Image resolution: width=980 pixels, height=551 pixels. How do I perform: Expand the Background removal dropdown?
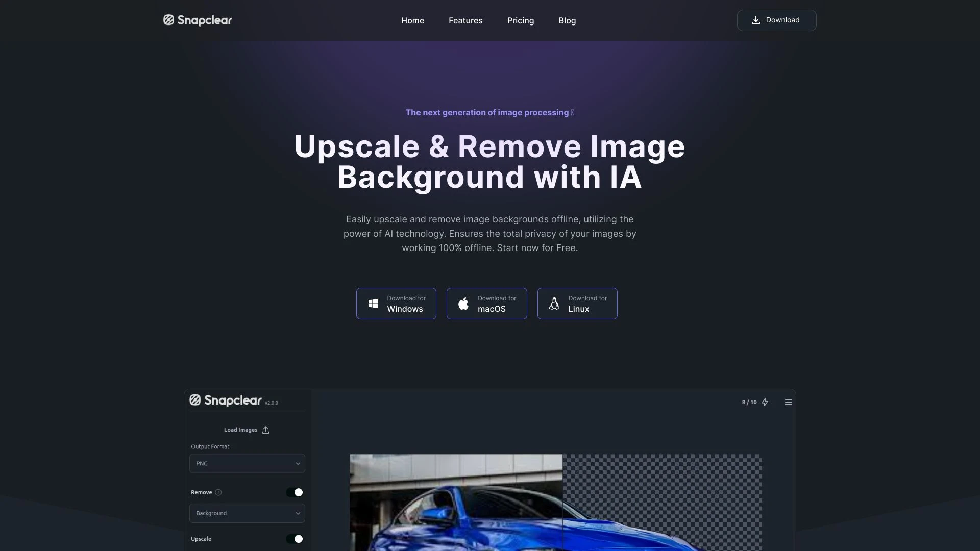(x=247, y=513)
